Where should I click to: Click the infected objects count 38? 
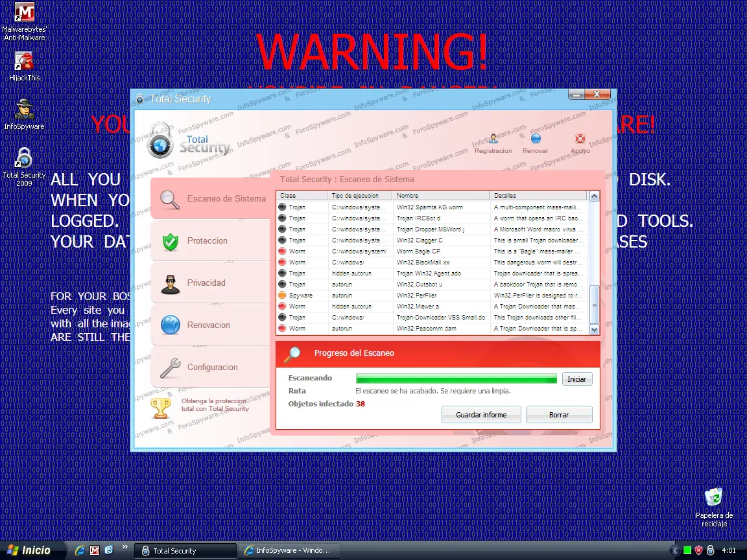(x=360, y=404)
